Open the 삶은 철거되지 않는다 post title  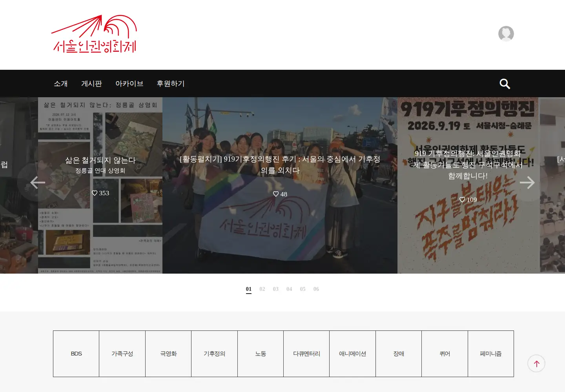[x=100, y=160]
